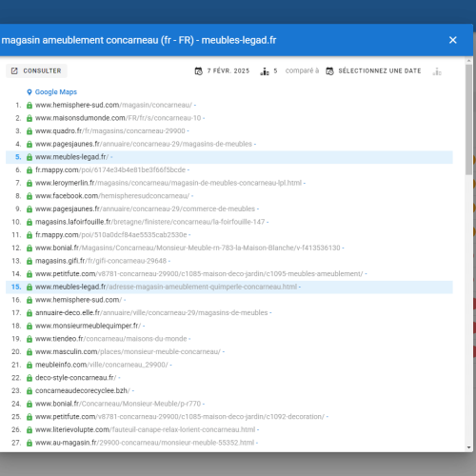Click the calendar icon before Sélectionnez une date
Viewport: 476px width, 476px height.
click(329, 71)
